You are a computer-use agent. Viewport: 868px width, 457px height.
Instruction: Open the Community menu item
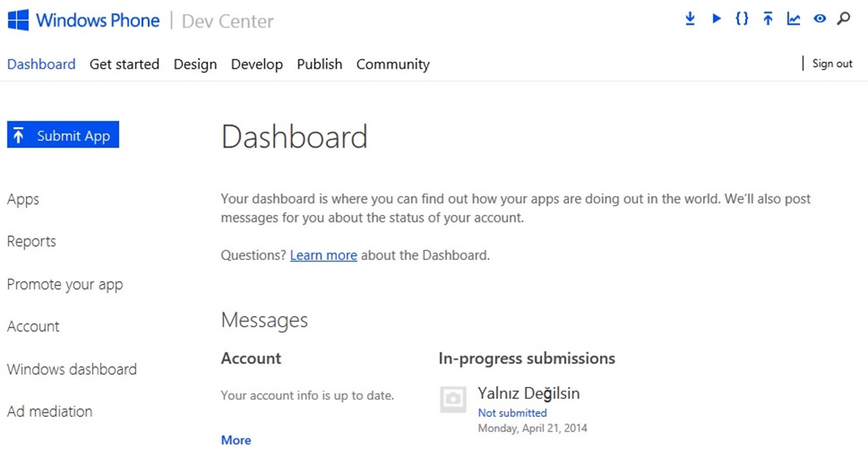[393, 64]
